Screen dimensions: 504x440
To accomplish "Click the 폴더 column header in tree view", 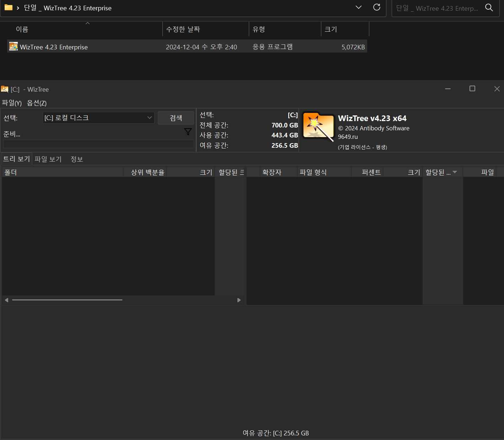I will click(63, 172).
